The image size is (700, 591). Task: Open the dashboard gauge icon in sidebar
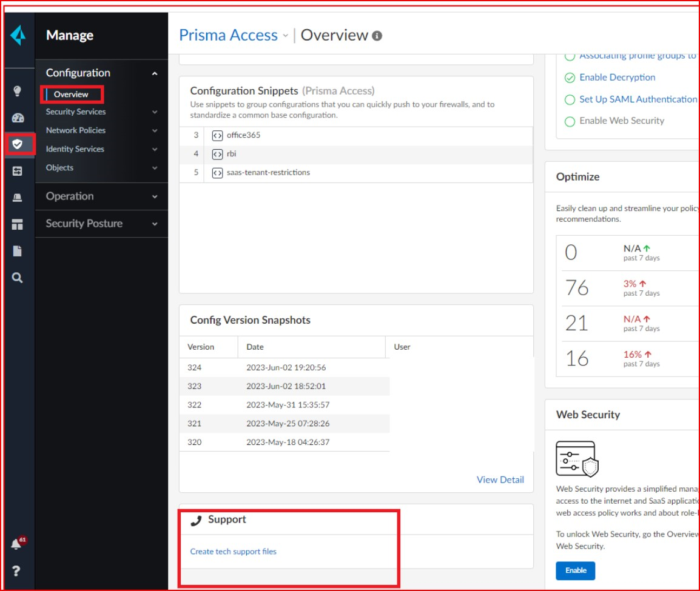(x=17, y=118)
